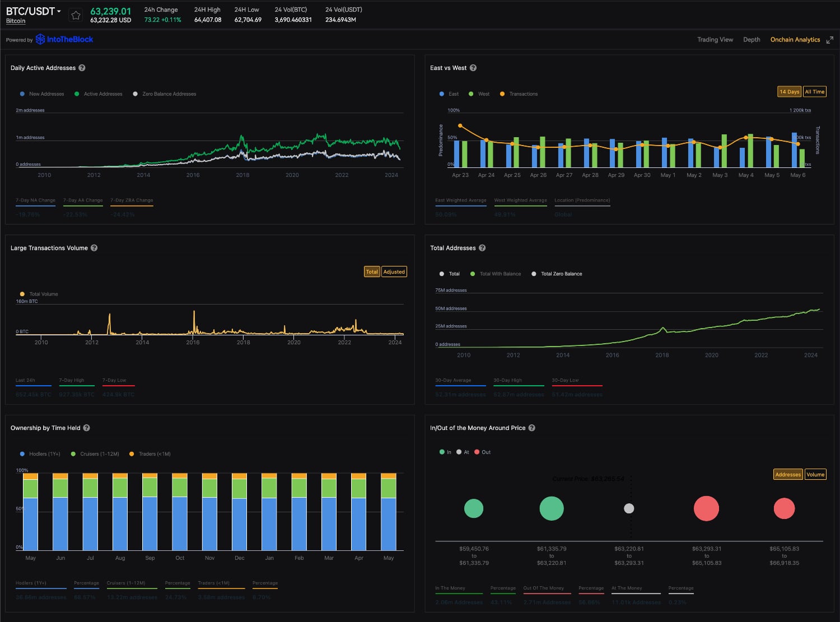Image resolution: width=840 pixels, height=622 pixels.
Task: Click the large red Out of Money bubble
Action: [706, 508]
